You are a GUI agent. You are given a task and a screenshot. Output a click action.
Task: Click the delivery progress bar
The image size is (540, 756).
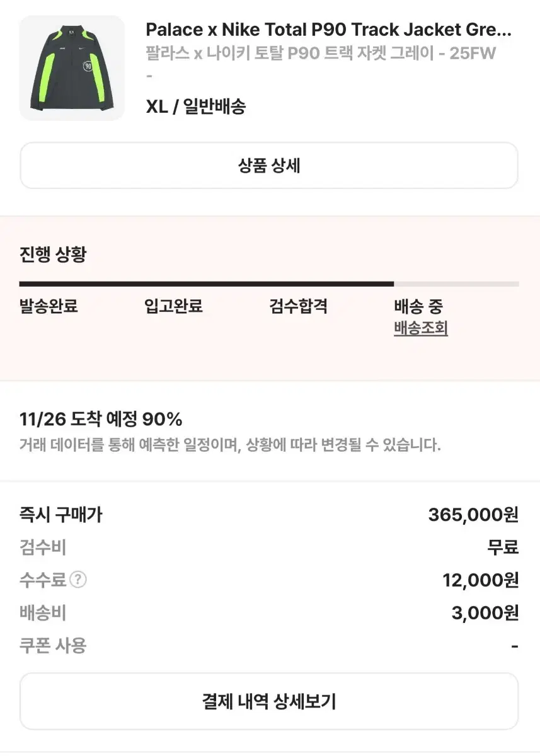click(269, 284)
